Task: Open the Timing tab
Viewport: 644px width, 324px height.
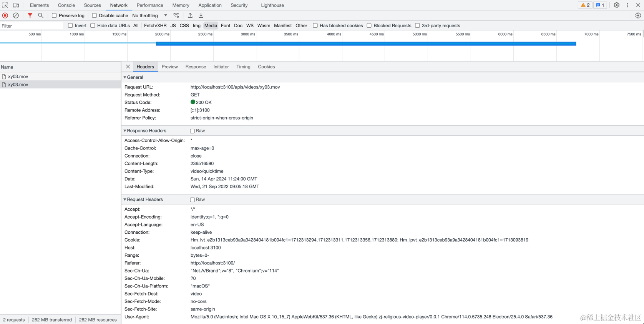Action: pos(243,66)
